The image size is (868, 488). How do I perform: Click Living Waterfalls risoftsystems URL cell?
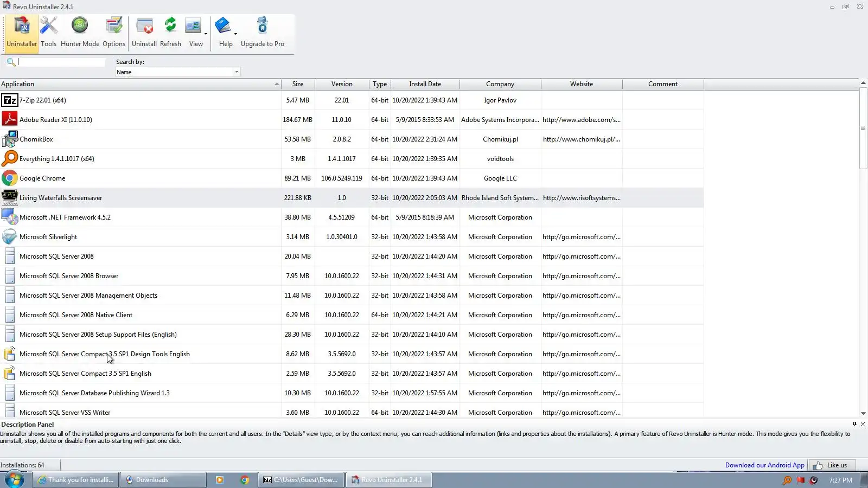pyautogui.click(x=582, y=198)
